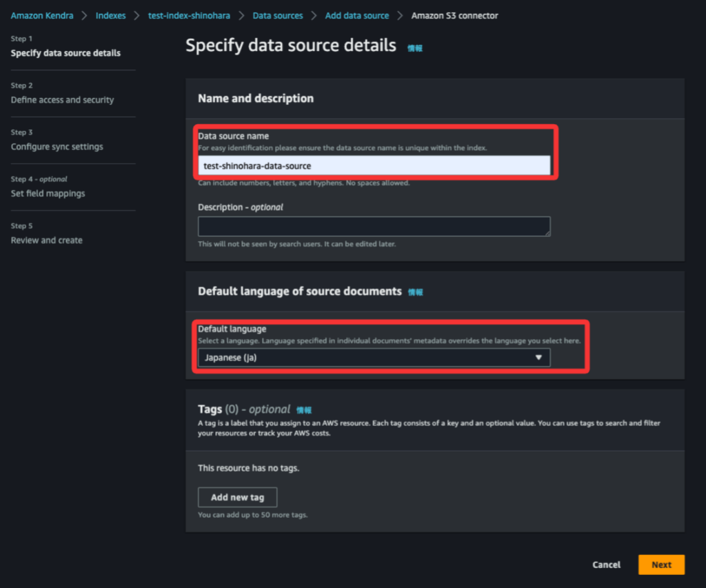The height and width of the screenshot is (588, 706).
Task: Go to Amazon Kendra breadcrumb
Action: (x=42, y=15)
